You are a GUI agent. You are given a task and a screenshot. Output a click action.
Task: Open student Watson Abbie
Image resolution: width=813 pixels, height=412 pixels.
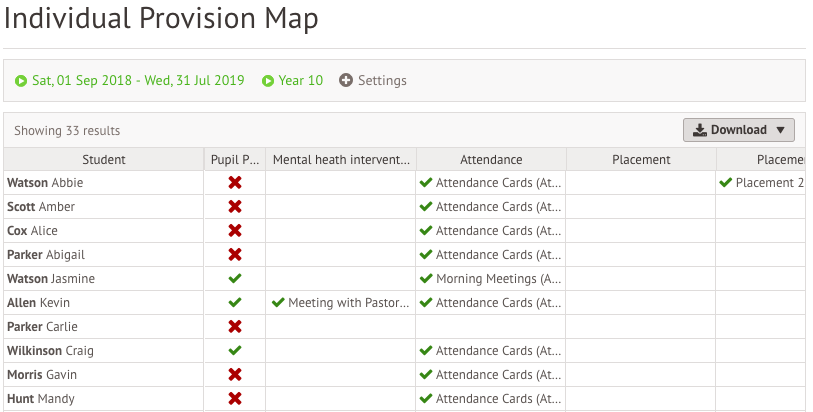(45, 182)
